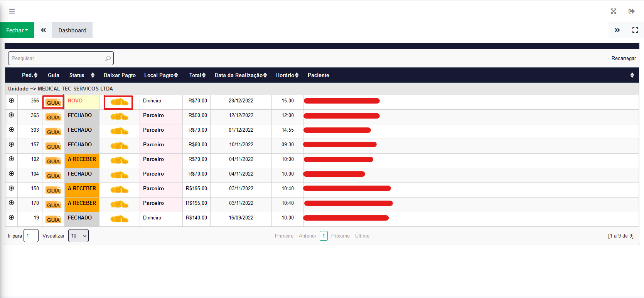
Task: Click the expand arrows icon in header
Action: point(614,11)
